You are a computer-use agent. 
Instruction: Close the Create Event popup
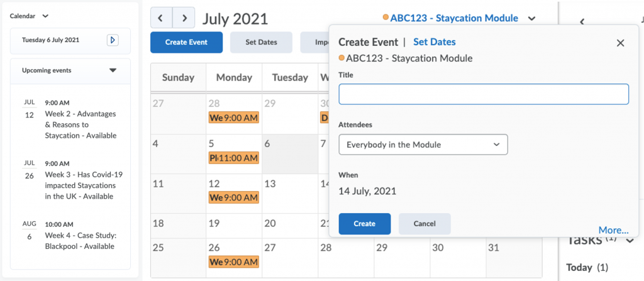coord(620,43)
